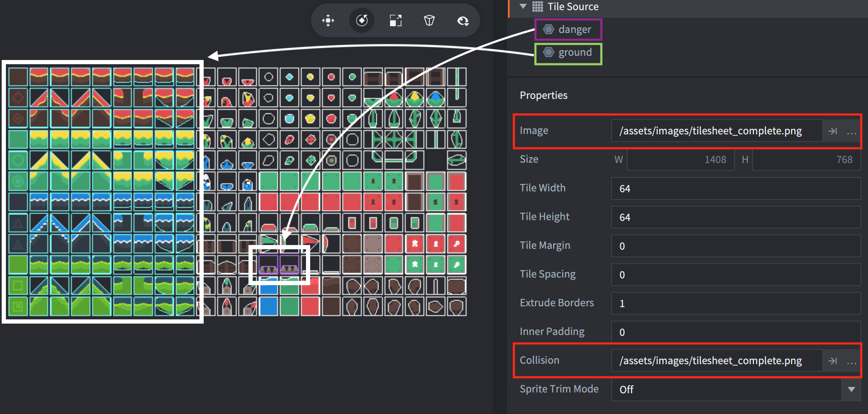Viewport: 868px width, 414px height.
Task: Select the Scale tool in the toolbar
Action: tap(396, 20)
